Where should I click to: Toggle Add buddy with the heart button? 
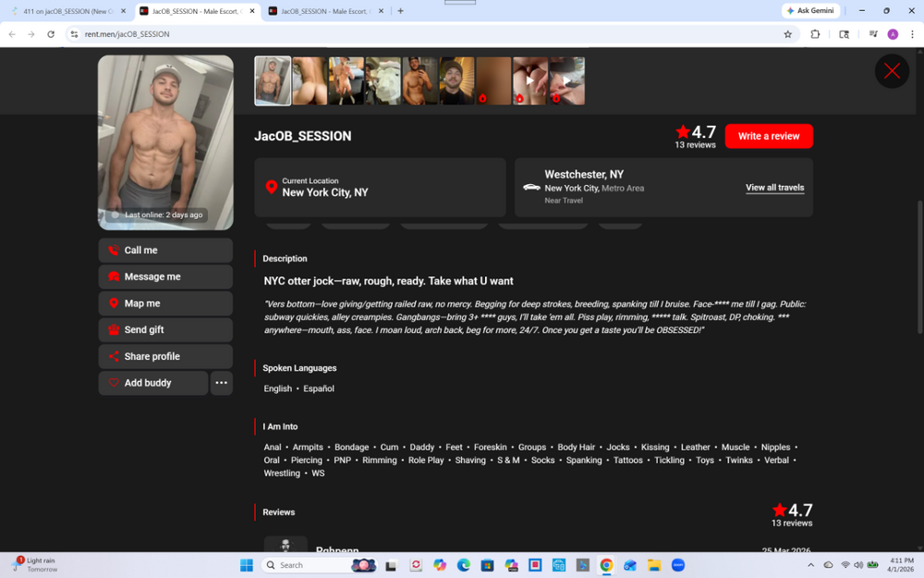point(114,383)
